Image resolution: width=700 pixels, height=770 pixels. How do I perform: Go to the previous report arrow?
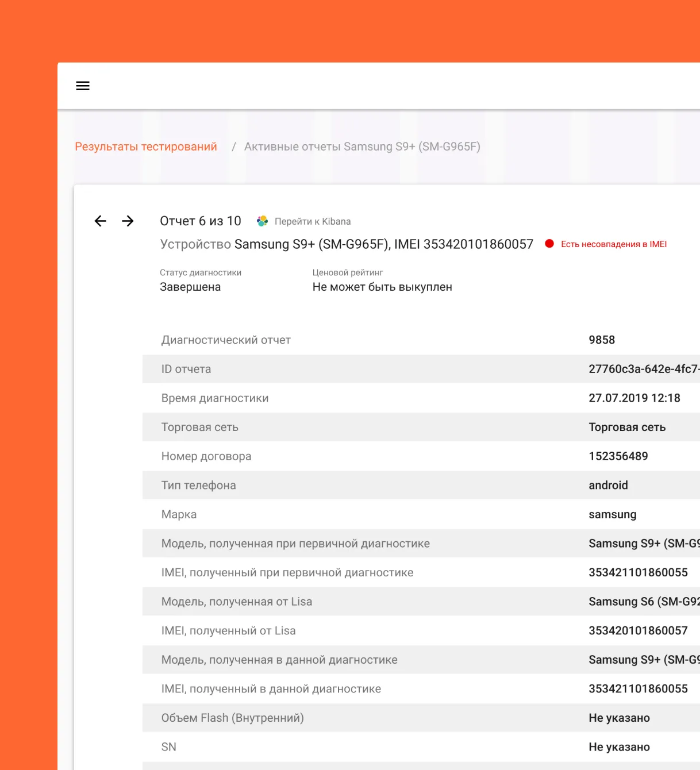click(x=101, y=221)
